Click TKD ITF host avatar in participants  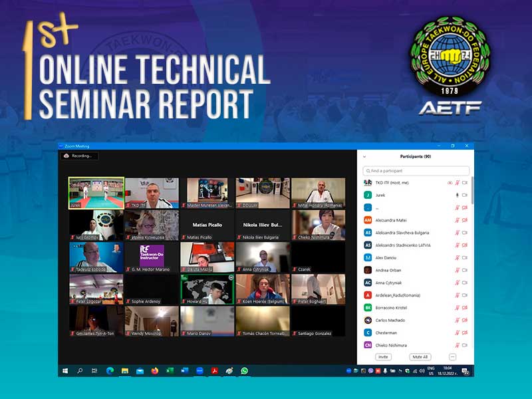point(368,182)
